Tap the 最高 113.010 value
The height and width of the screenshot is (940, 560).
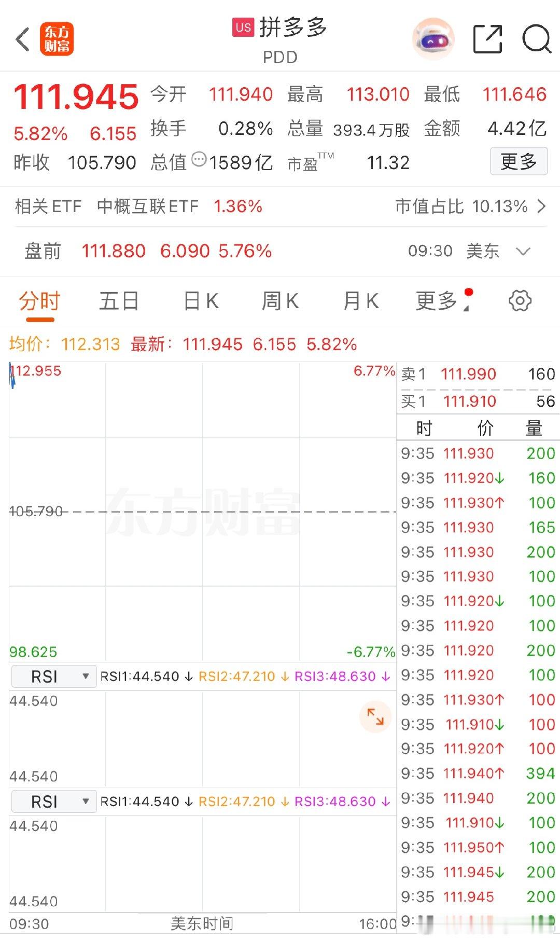[x=378, y=94]
